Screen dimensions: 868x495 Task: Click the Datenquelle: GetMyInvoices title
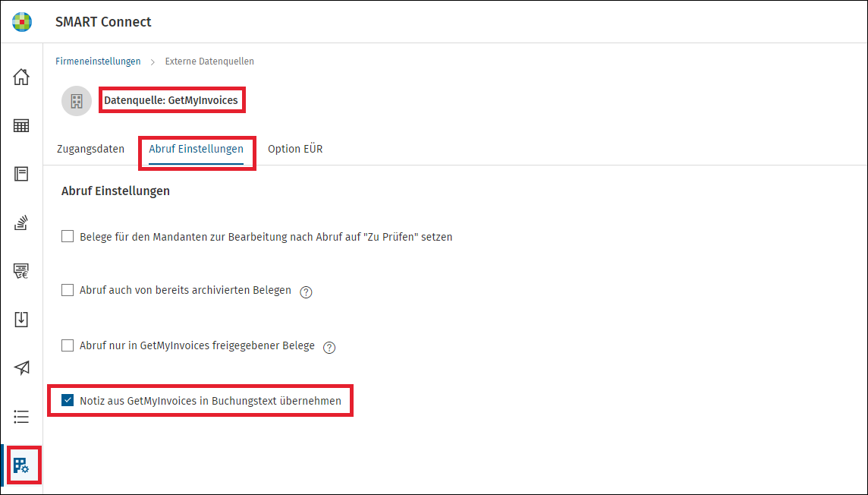(171, 100)
